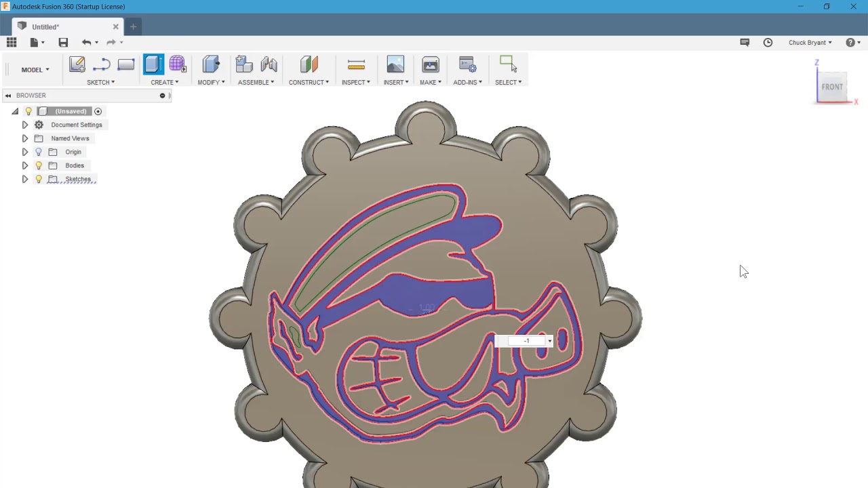Image resolution: width=868 pixels, height=488 pixels.
Task: Toggle Origin folder visibility bulb
Action: point(39,152)
